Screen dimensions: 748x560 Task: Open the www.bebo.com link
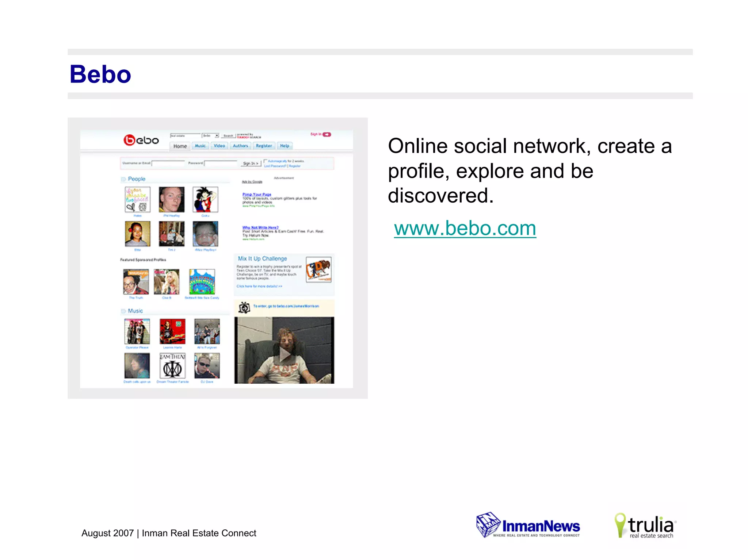[x=465, y=229]
